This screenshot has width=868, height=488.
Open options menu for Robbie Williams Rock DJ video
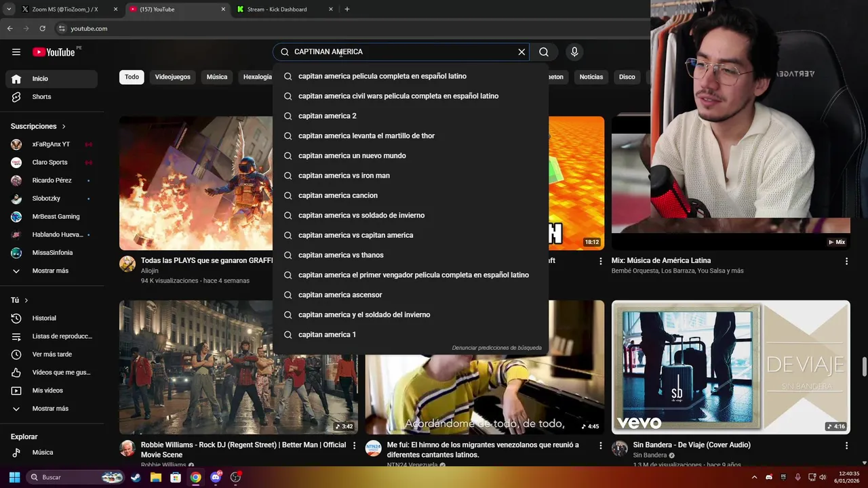(354, 445)
